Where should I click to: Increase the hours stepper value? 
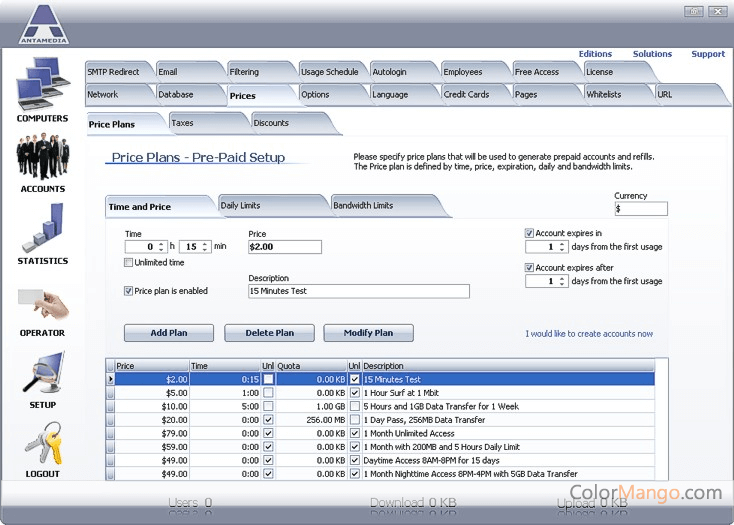click(163, 243)
